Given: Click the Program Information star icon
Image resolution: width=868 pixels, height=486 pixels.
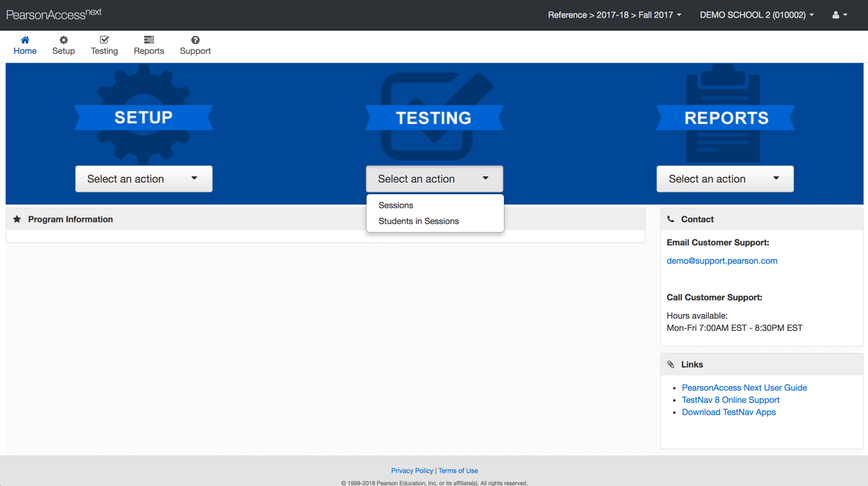Looking at the screenshot, I should point(17,219).
